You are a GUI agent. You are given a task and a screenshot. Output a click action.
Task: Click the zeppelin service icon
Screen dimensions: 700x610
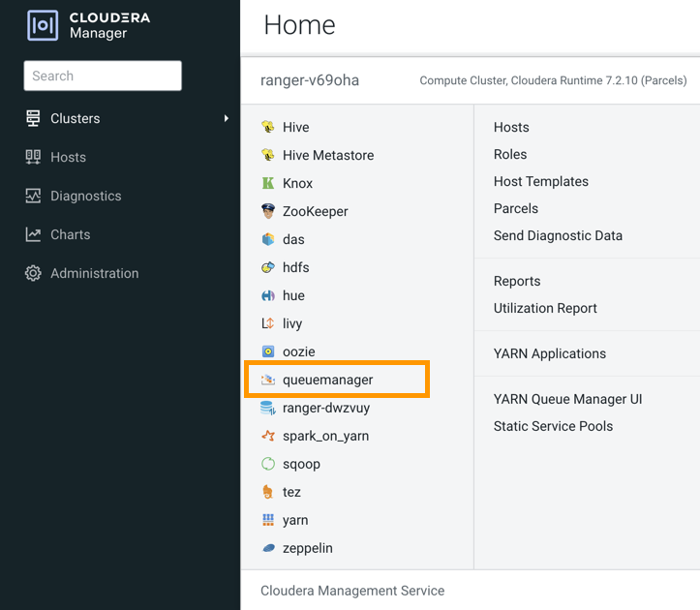point(268,548)
